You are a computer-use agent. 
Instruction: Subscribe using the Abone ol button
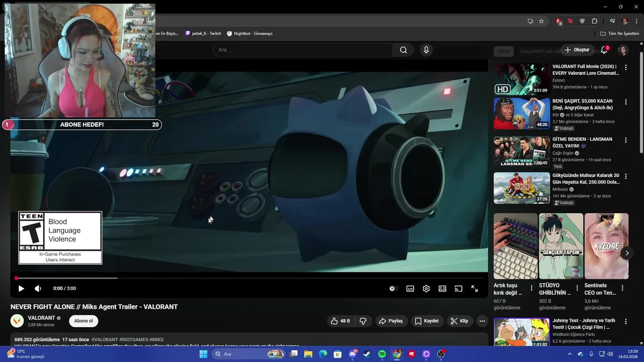coord(84,321)
